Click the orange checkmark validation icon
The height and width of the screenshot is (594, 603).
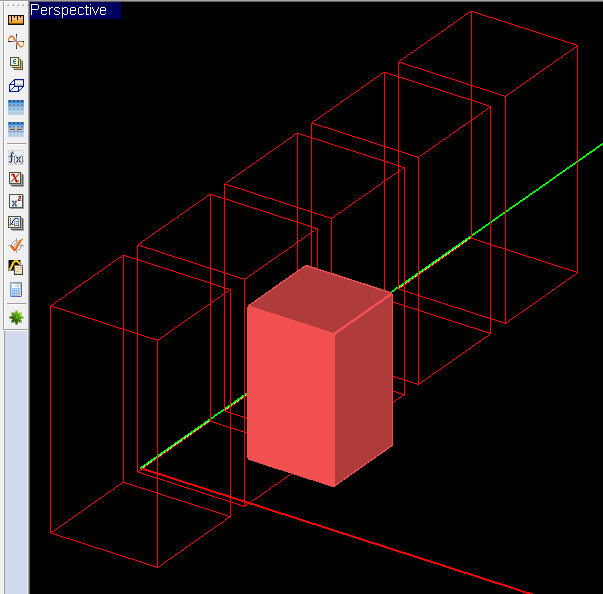click(x=16, y=245)
